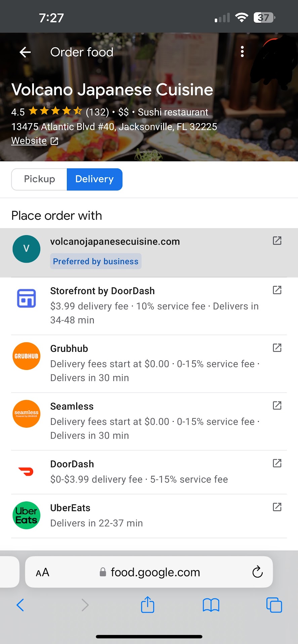Tap the green Uber Eats logo
This screenshot has height=644, width=298.
pos(26,515)
